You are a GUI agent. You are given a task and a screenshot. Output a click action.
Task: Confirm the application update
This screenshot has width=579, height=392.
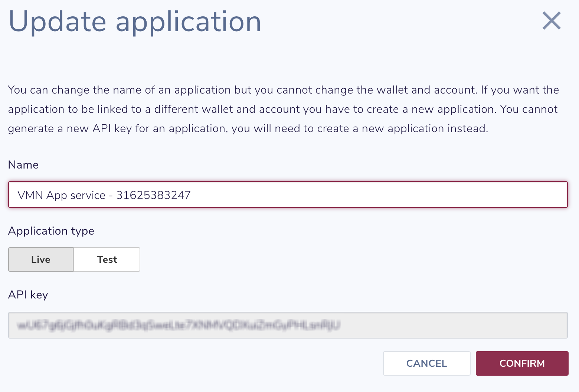(522, 363)
